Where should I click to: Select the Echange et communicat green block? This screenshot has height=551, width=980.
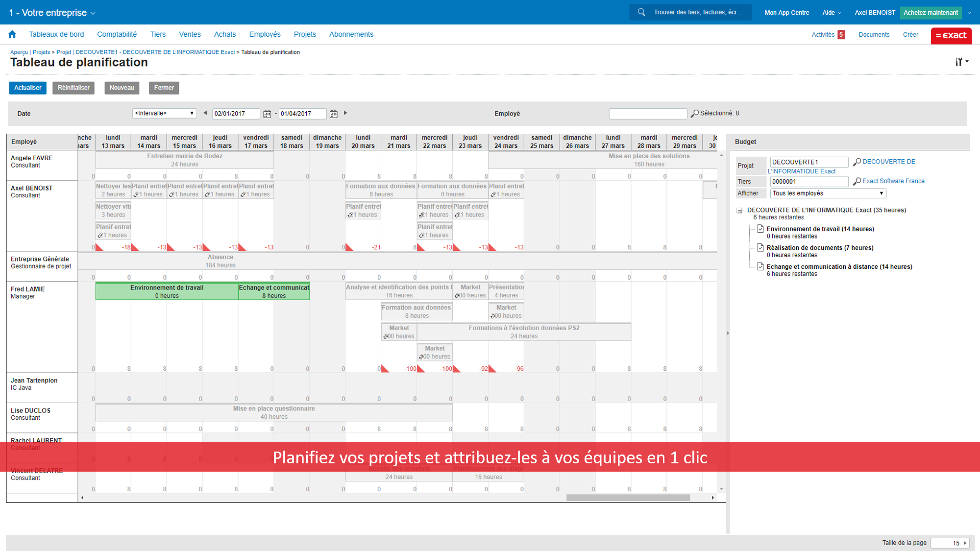[274, 291]
